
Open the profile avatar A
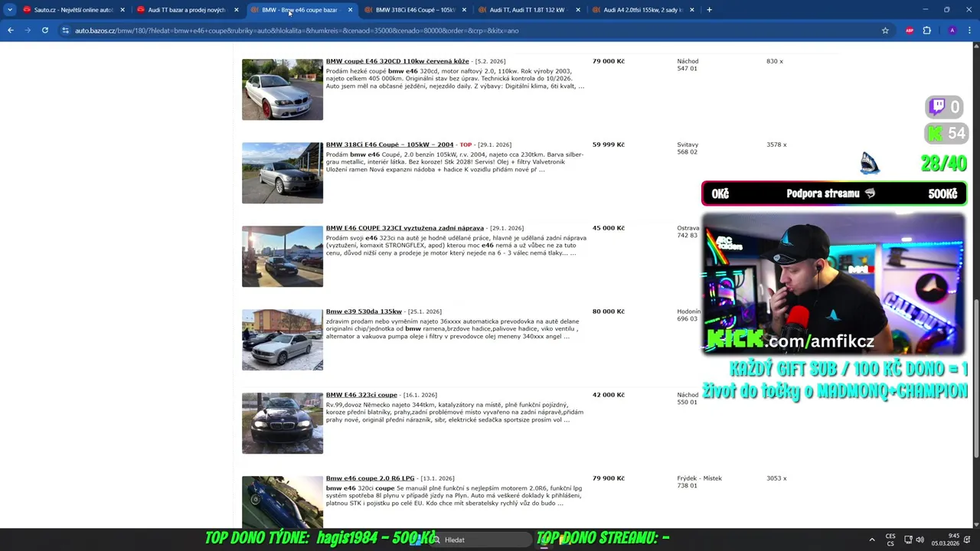[952, 31]
